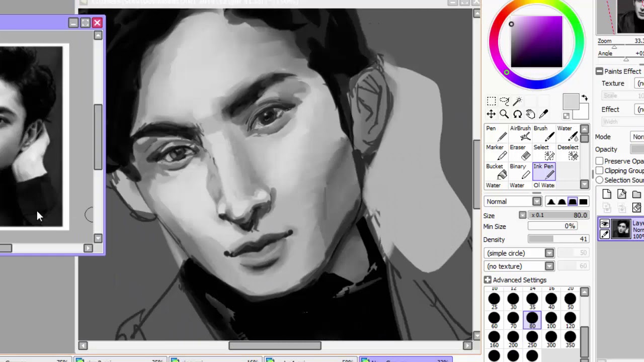
Task: Open the simple circle brush shape dropdown
Action: (x=549, y=253)
